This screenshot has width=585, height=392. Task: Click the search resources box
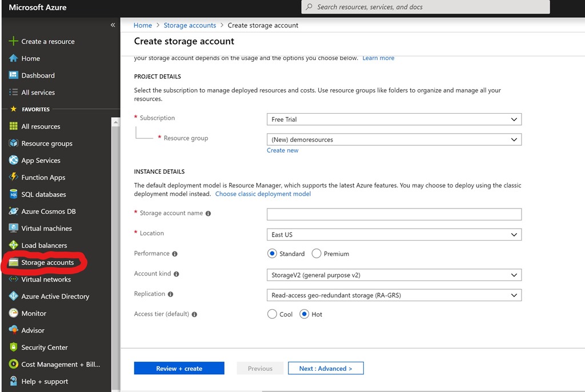(425, 7)
